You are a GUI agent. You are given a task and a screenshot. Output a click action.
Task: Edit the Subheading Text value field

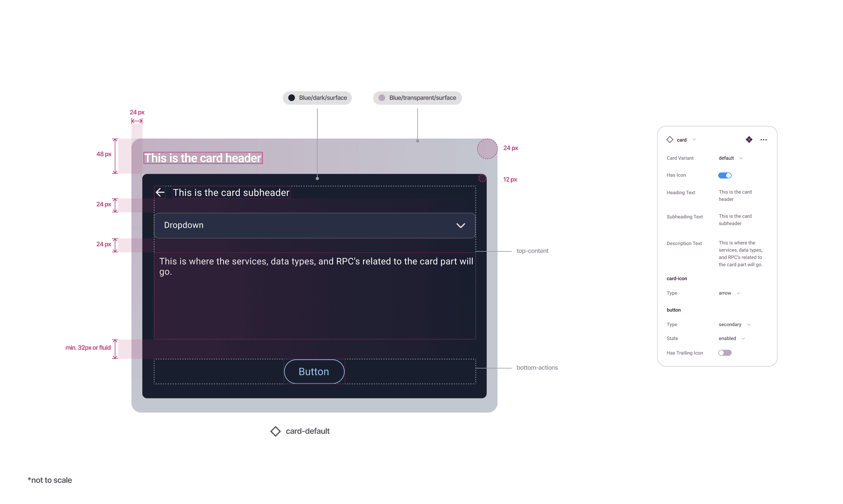(x=735, y=220)
